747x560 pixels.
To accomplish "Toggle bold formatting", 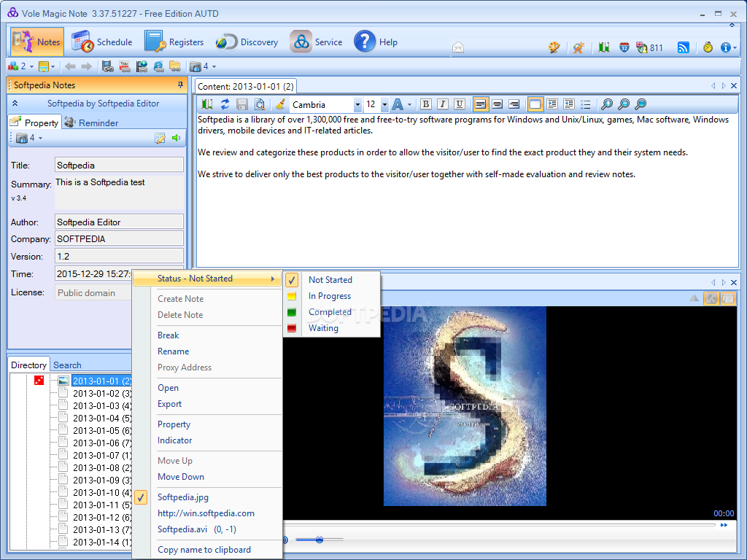I will (x=426, y=104).
